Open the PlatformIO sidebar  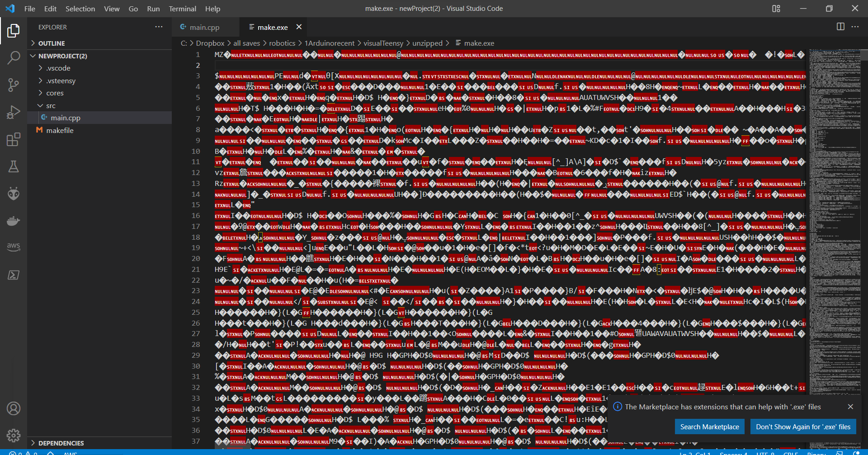tap(14, 193)
